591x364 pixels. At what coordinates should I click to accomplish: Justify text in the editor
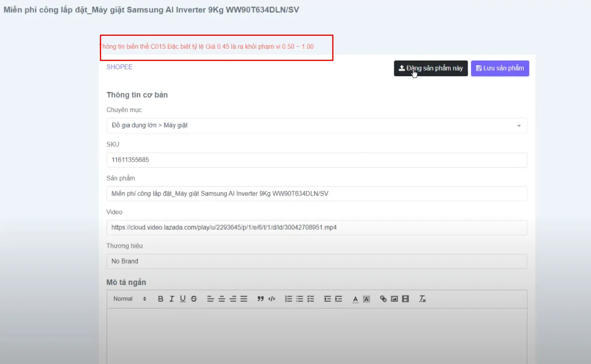[x=244, y=299]
